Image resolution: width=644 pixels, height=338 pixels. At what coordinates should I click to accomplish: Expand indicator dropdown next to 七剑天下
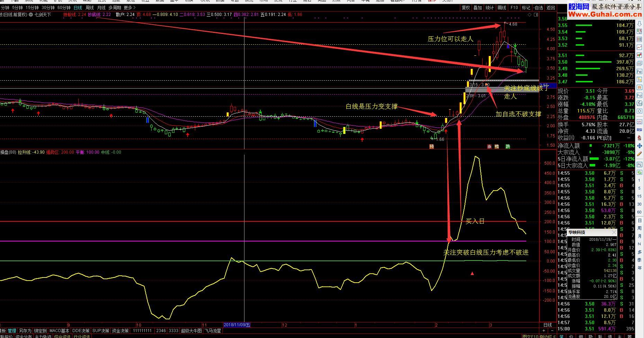31,15
